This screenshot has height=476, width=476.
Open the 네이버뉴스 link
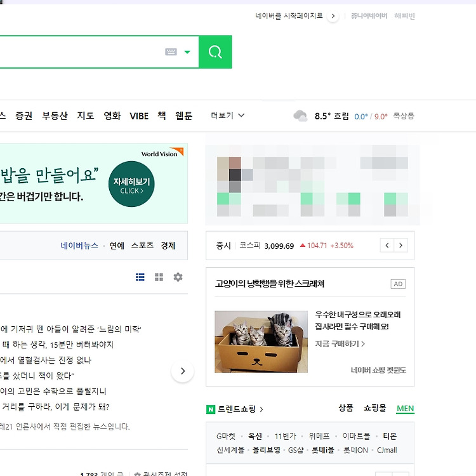79,246
